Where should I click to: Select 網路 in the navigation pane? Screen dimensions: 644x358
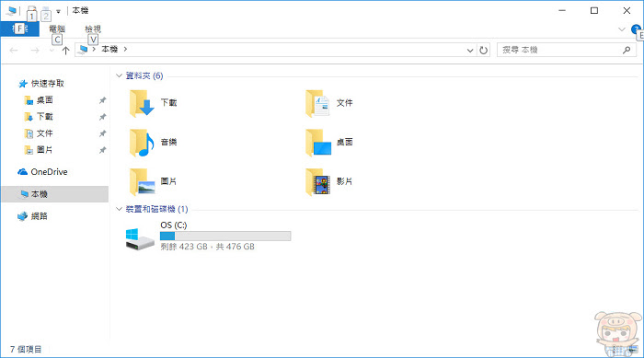point(39,216)
